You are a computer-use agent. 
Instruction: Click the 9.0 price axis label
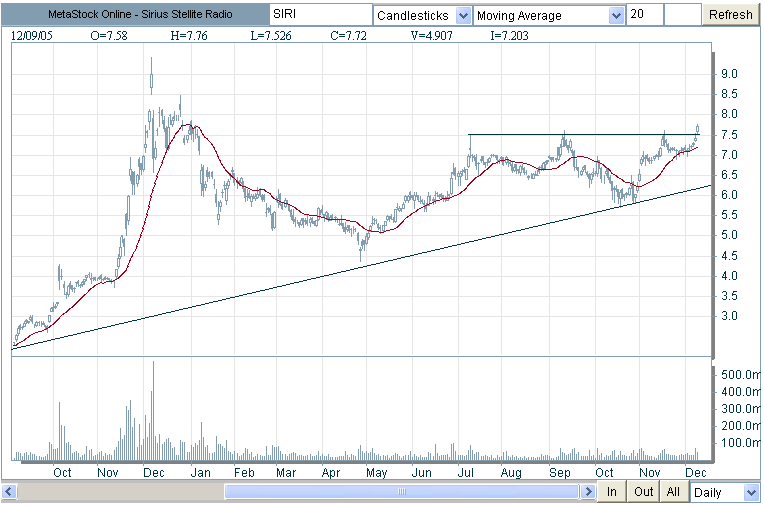coord(729,74)
